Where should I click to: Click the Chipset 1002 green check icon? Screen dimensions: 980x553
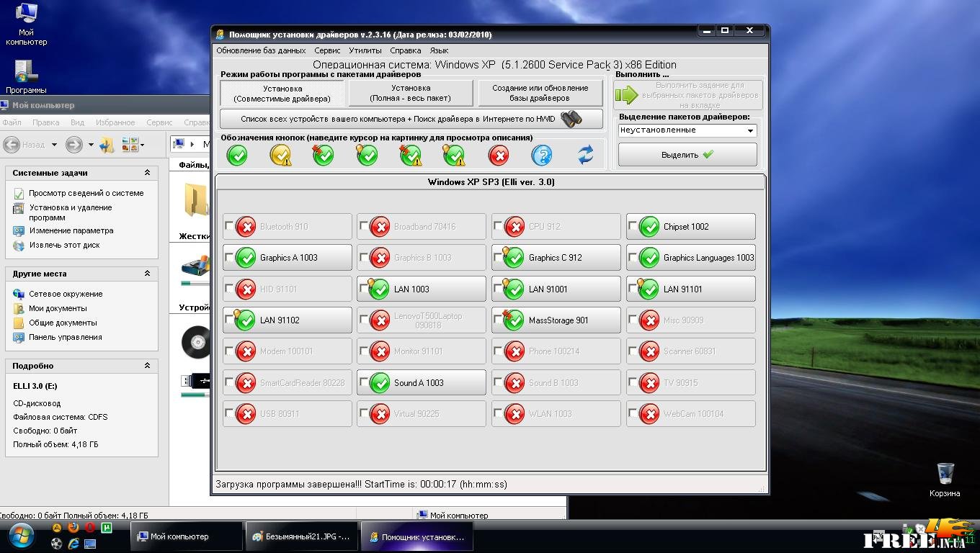650,226
